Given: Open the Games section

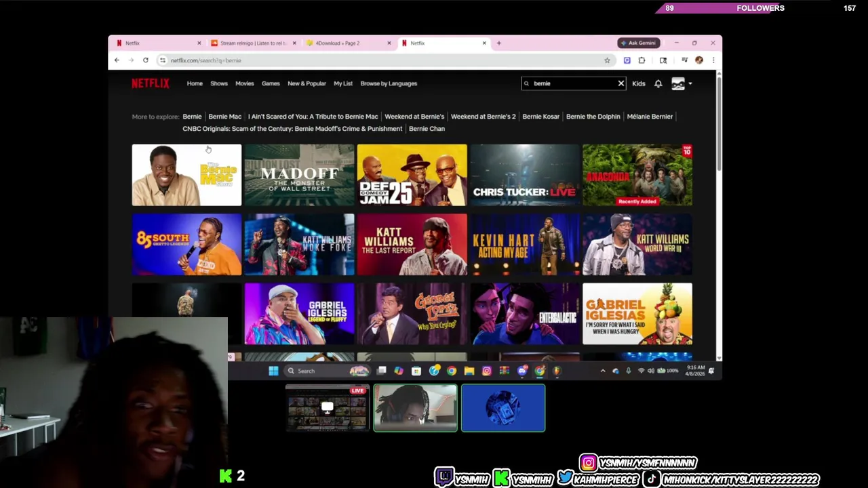Looking at the screenshot, I should click(271, 83).
